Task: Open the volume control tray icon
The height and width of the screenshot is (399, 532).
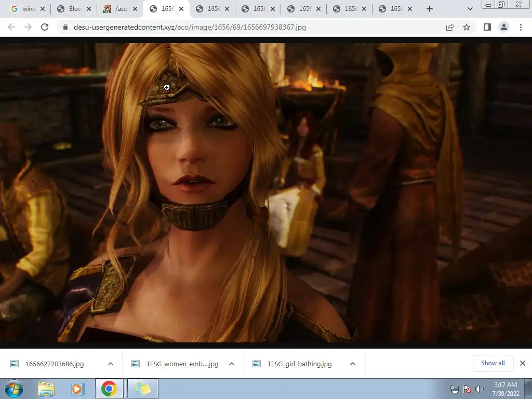Action: [480, 389]
